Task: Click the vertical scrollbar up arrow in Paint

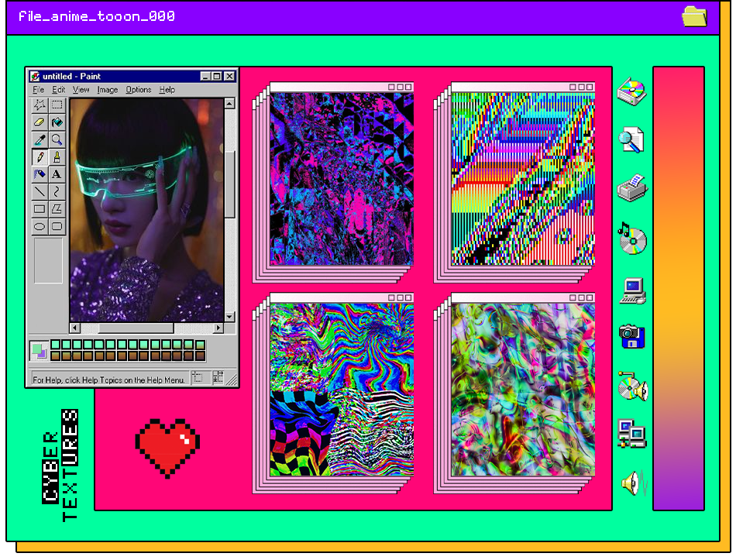Action: pos(229,103)
